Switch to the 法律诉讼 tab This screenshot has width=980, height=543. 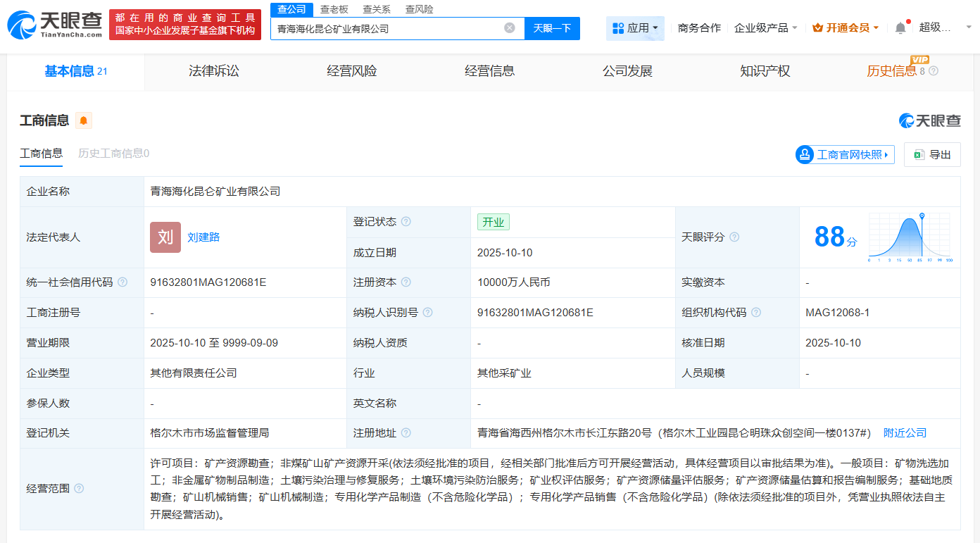pos(213,71)
